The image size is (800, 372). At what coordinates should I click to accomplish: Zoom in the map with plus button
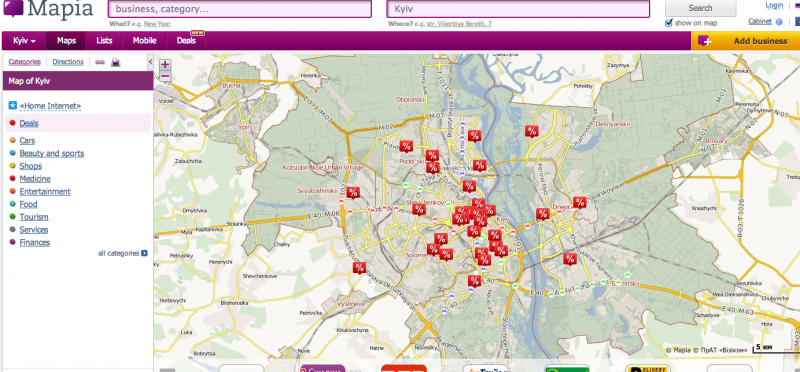coord(165,65)
